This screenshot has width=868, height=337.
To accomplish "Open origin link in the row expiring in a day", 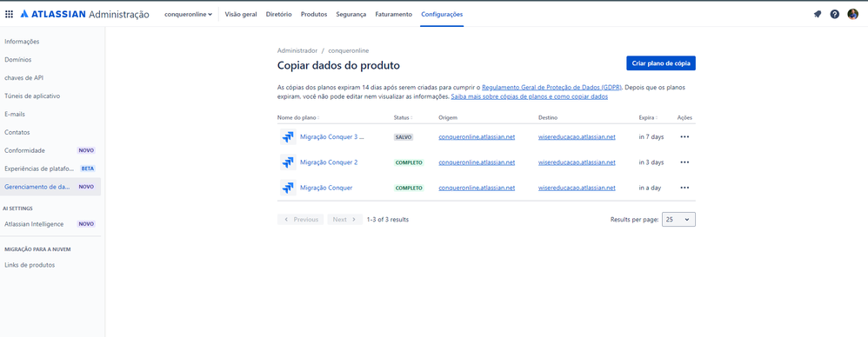I will pos(477,188).
